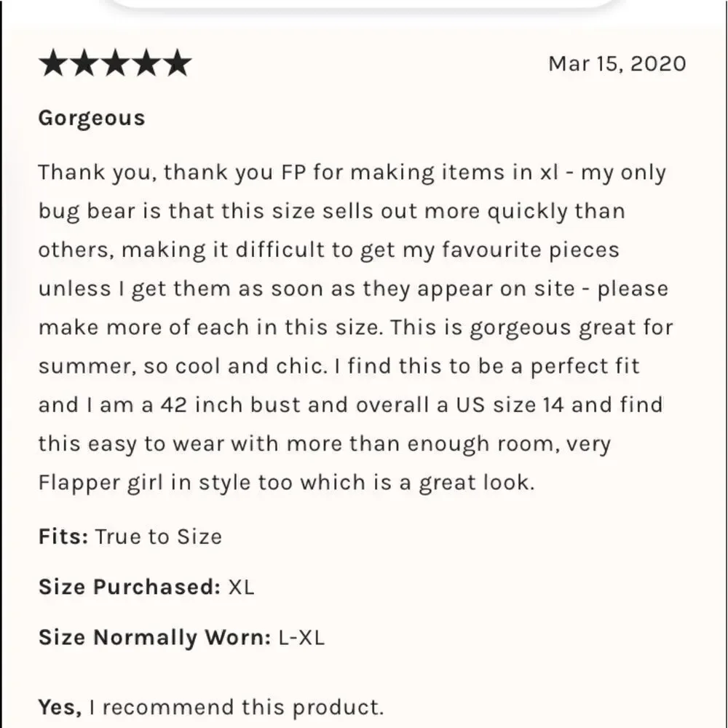Viewport: 728px width, 728px height.
Task: Click the Size Normally Worn label
Action: point(154,637)
